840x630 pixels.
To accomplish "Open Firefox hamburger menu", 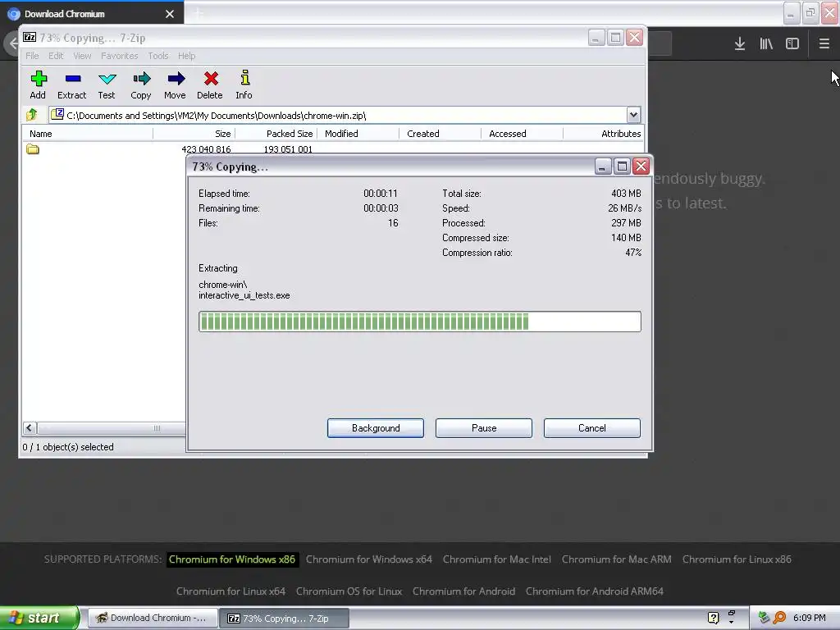I will click(x=824, y=43).
